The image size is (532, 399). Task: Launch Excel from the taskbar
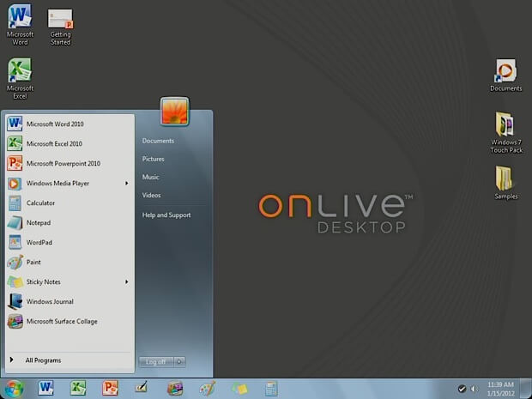[x=78, y=388]
